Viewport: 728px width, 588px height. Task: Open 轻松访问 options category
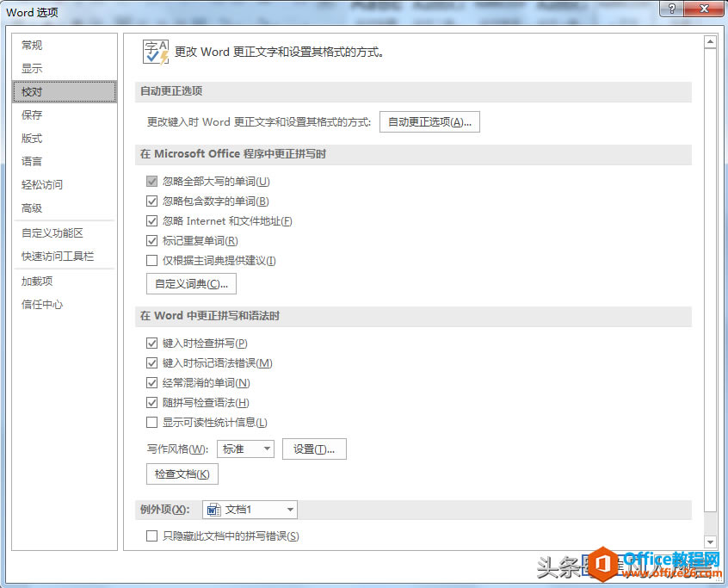pos(65,184)
